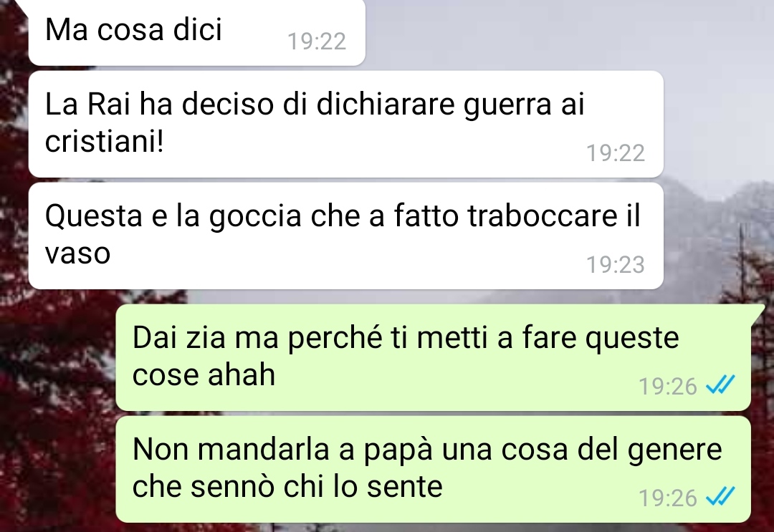The width and height of the screenshot is (774, 532).
Task: Select the 'La Rai ha deciso' message
Action: pyautogui.click(x=346, y=124)
